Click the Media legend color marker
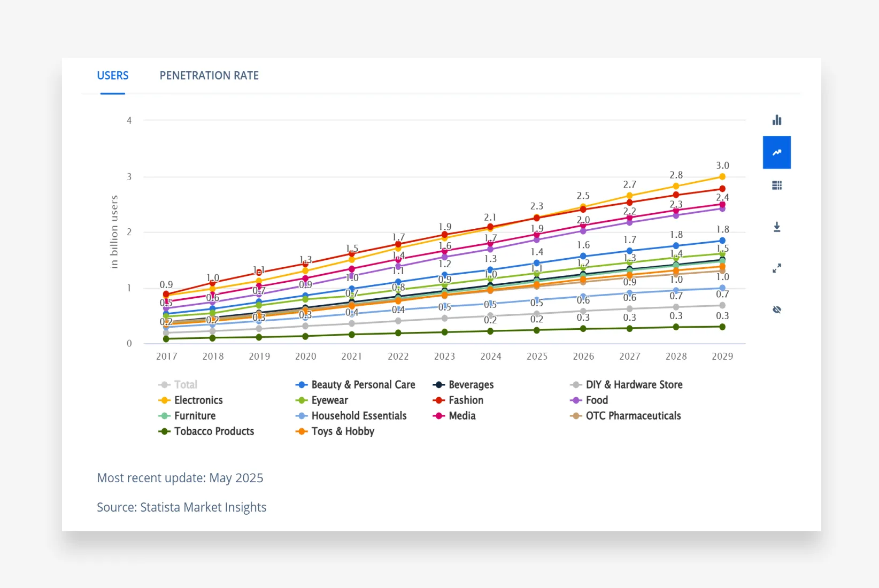879x588 pixels. pos(439,416)
